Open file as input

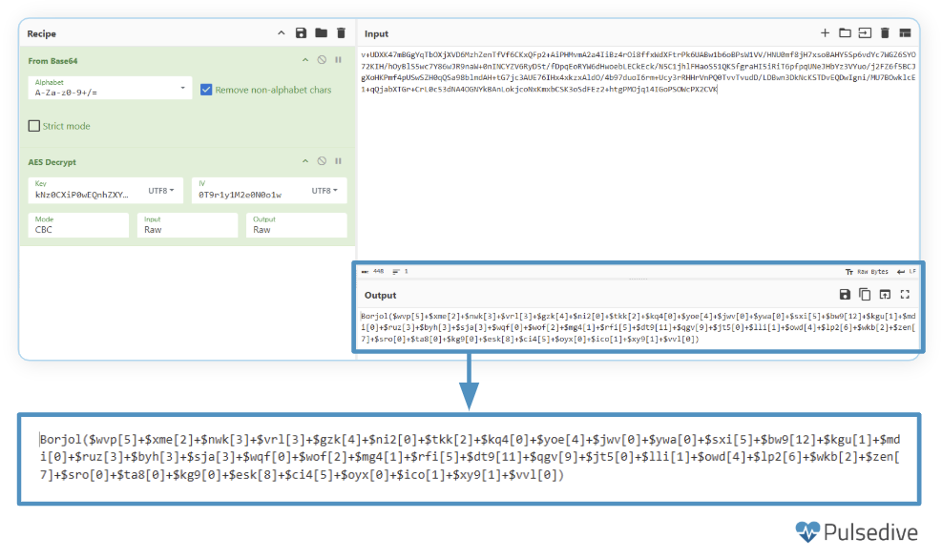865,33
